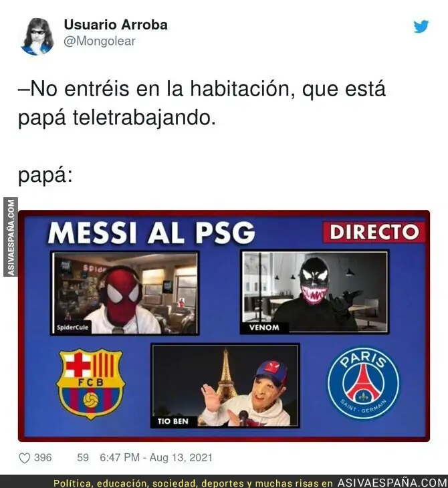The height and width of the screenshot is (488, 448).
Task: Select the VENOM webcam frame
Action: (x=315, y=292)
